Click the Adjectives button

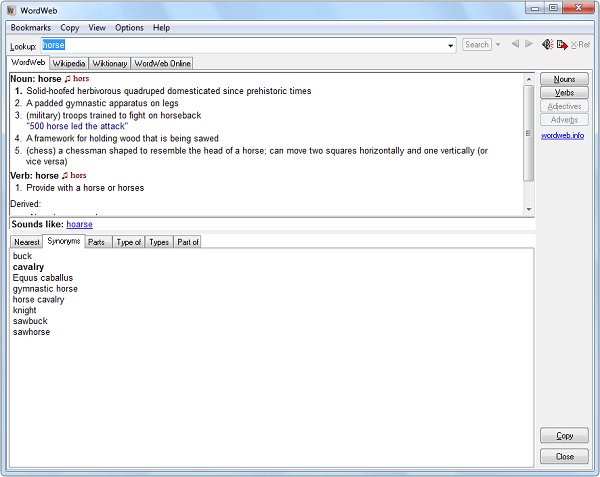tap(564, 106)
